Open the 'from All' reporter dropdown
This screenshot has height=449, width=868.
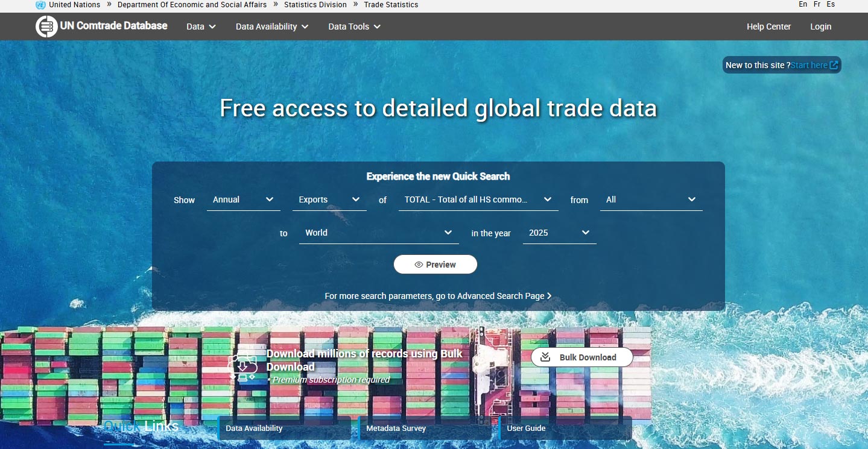pos(651,199)
